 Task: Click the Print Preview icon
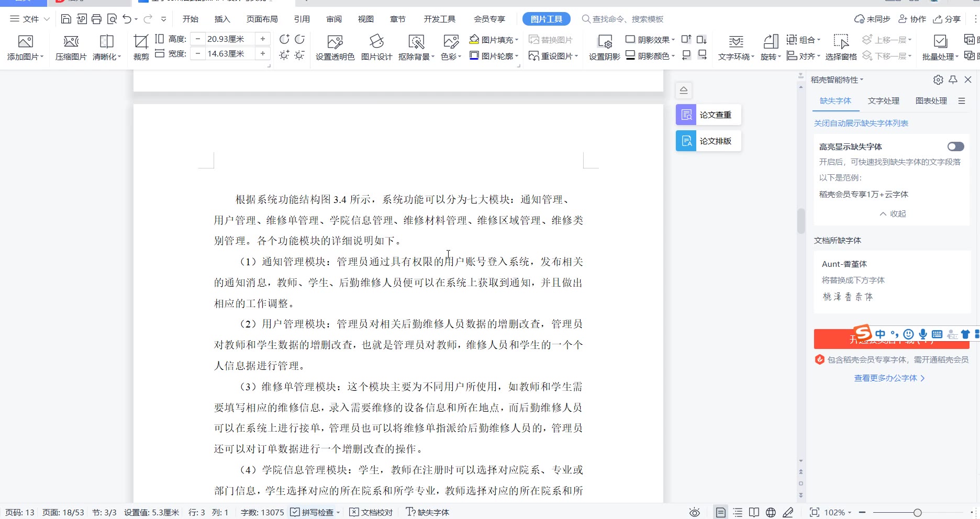pos(112,19)
